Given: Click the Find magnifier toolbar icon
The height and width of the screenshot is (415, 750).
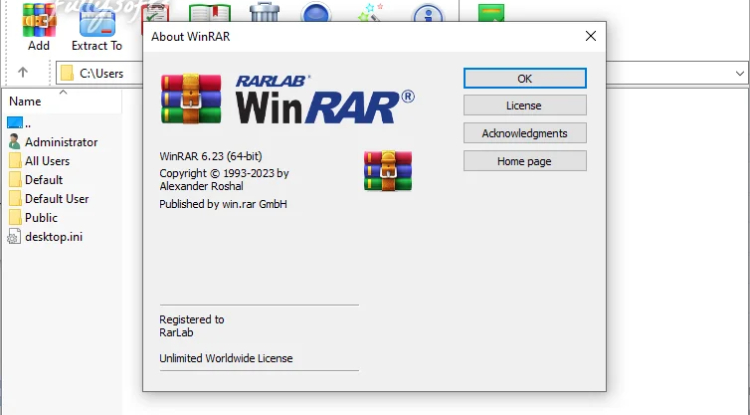Looking at the screenshot, I should pyautogui.click(x=316, y=13).
